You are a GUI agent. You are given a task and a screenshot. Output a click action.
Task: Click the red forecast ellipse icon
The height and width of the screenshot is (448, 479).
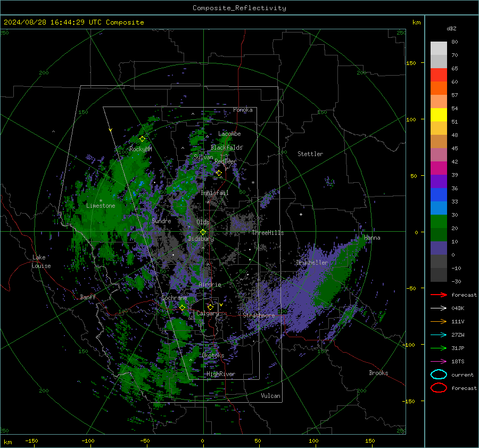pos(439,388)
